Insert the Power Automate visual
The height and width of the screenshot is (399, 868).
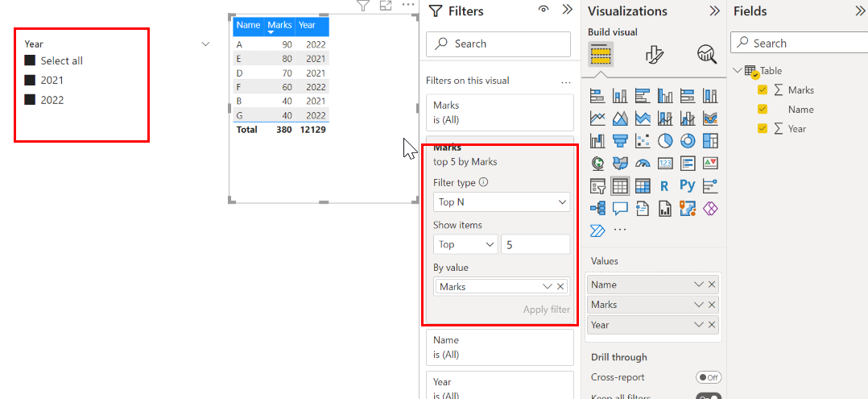point(597,230)
